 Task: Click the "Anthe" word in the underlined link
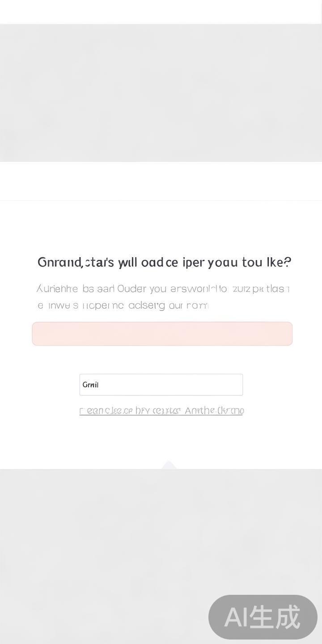[199, 411]
